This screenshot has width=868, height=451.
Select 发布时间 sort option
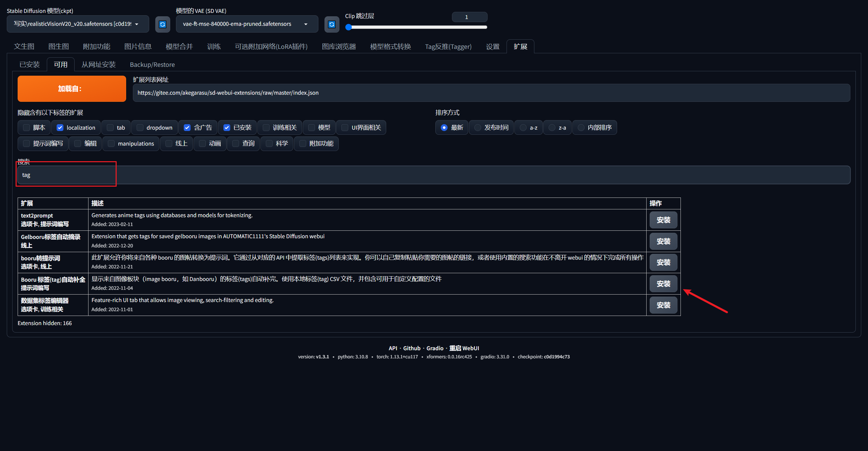tap(478, 128)
